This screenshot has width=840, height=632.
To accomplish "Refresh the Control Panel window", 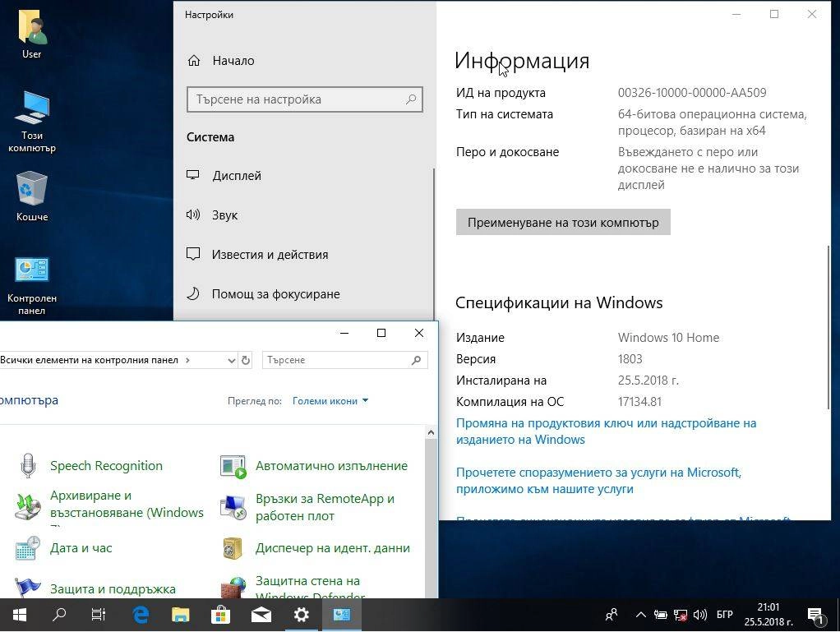I will [x=246, y=361].
